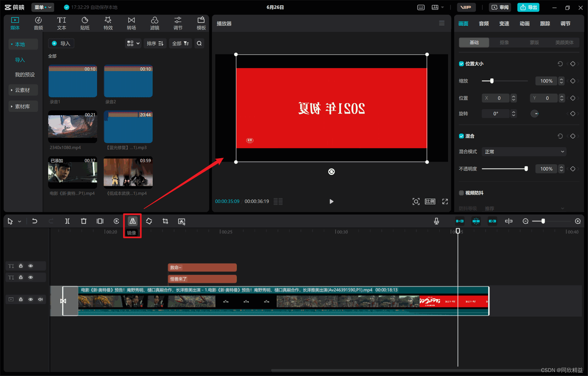Image resolution: width=588 pixels, height=376 pixels.
Task: Switch to the 音频 tab in properties
Action: pyautogui.click(x=484, y=24)
